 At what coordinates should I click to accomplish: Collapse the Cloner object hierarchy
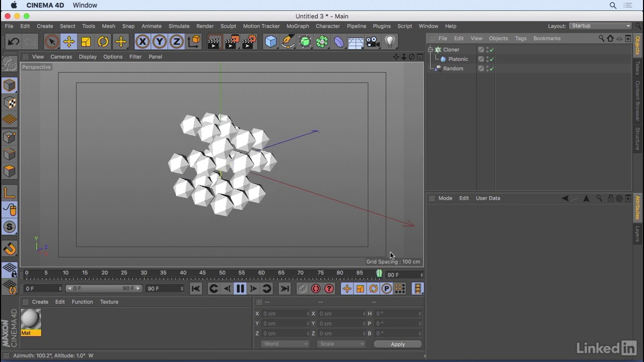431,49
